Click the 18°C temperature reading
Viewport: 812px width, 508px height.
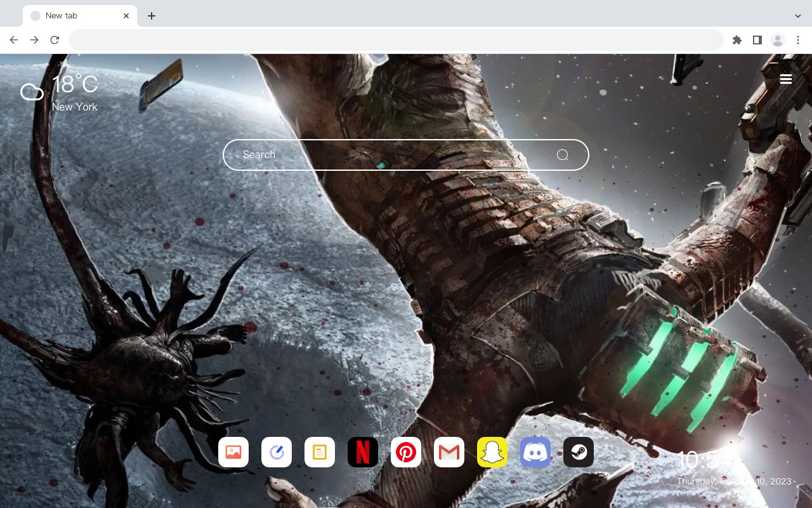pos(75,84)
